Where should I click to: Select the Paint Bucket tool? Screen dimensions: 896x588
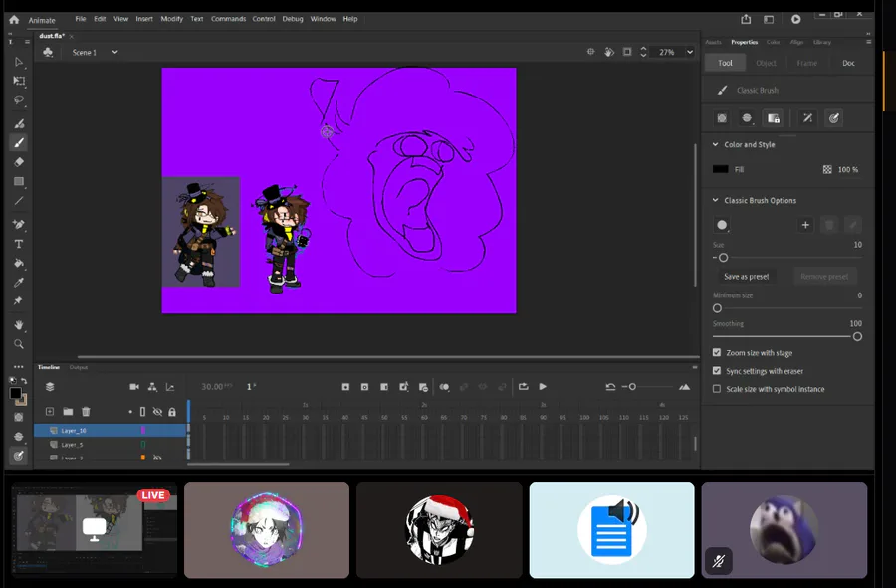pyautogui.click(x=18, y=264)
